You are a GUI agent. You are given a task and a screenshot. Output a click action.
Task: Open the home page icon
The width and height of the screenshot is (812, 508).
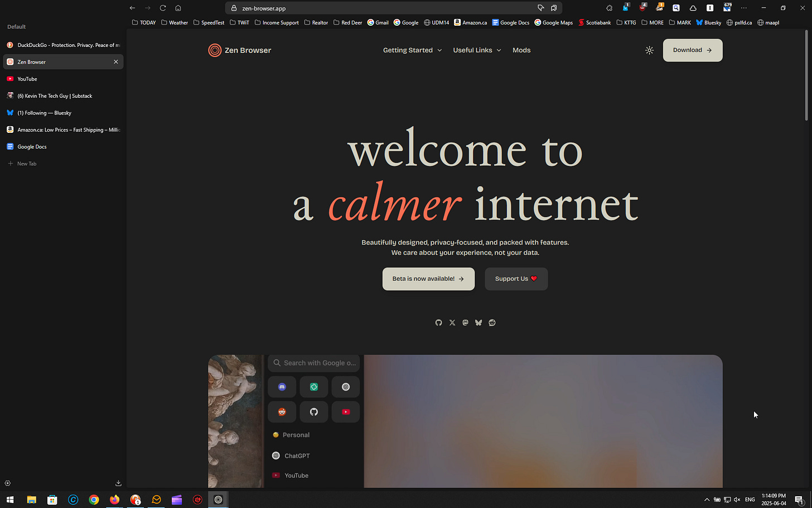pyautogui.click(x=178, y=8)
